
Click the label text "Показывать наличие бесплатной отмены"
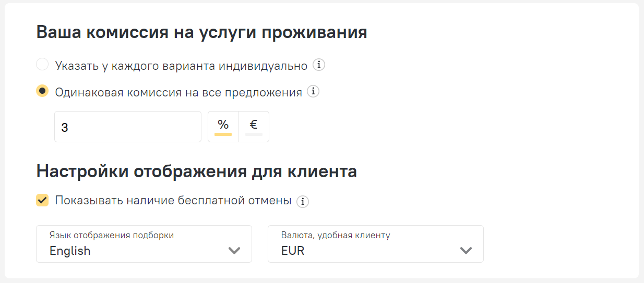coord(173,201)
